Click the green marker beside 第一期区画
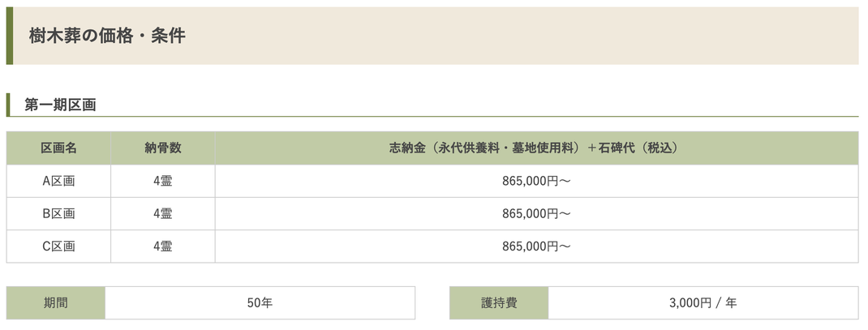This screenshot has width=868, height=330. 8,105
